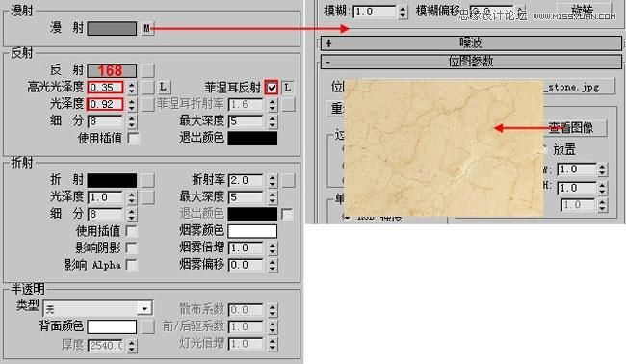This screenshot has width=626, height=364.
Task: Enable the 菲涅耳反射 checkbox
Action: (272, 88)
